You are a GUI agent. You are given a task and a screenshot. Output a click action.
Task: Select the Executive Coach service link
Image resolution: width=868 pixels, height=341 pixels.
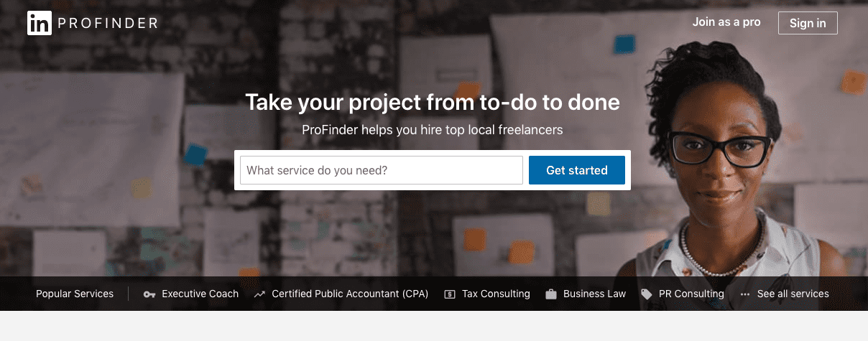(x=200, y=294)
